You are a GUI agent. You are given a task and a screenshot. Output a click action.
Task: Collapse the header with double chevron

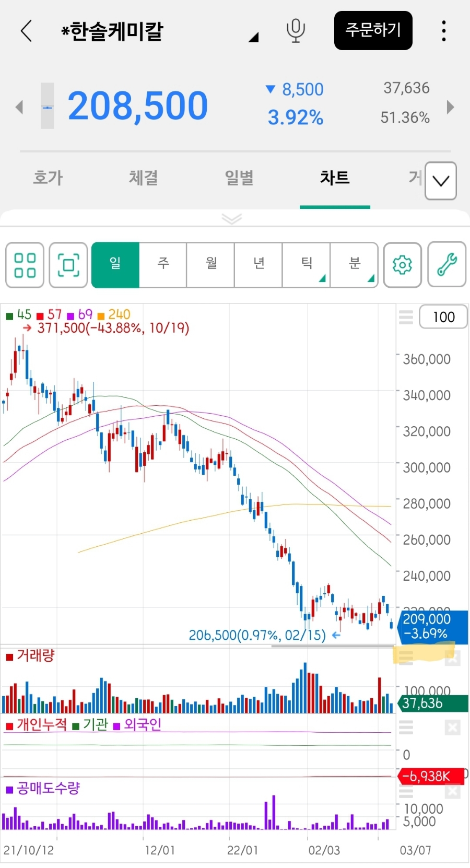tap(232, 218)
